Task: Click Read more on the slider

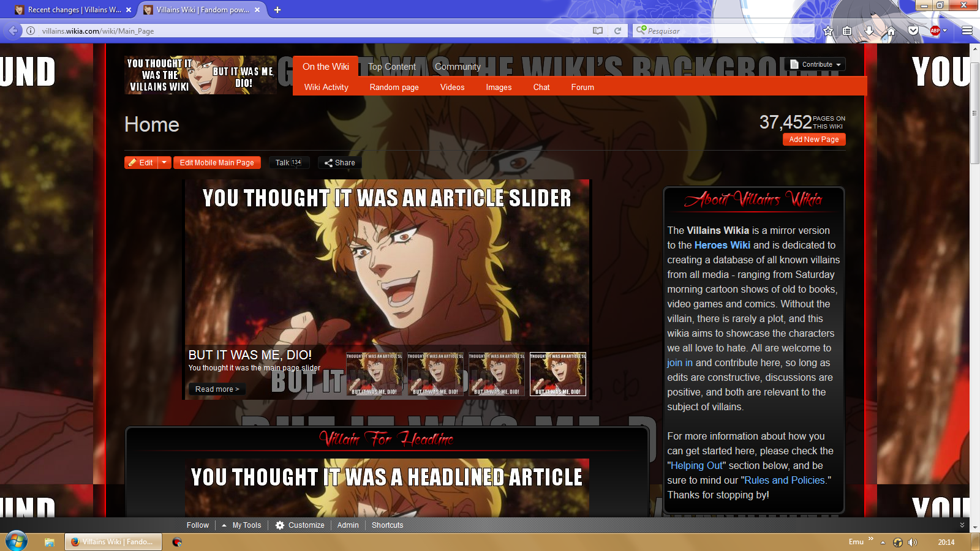Action: (x=217, y=389)
